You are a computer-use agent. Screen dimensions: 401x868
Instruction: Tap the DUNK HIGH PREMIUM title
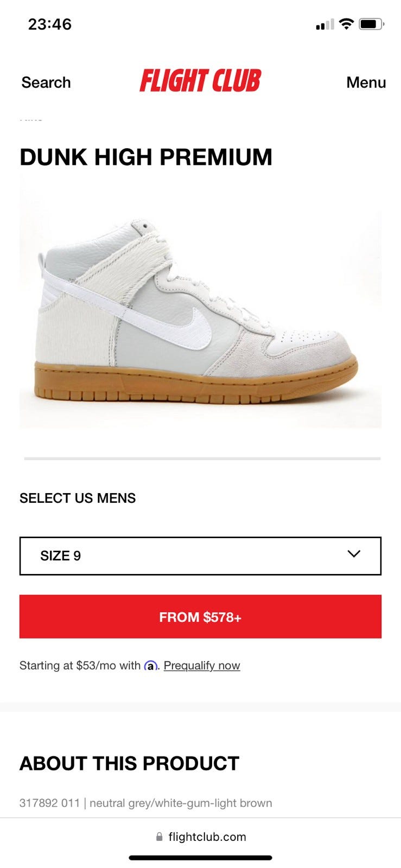146,157
